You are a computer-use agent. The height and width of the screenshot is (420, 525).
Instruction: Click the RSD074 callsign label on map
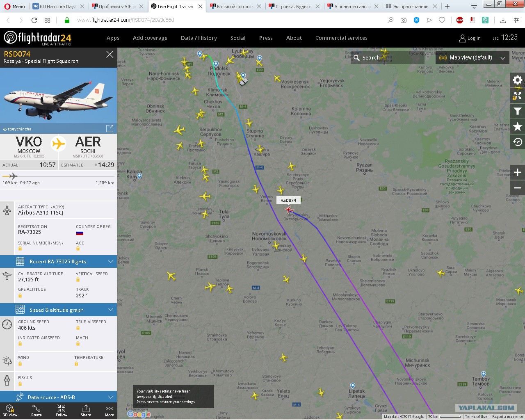289,201
